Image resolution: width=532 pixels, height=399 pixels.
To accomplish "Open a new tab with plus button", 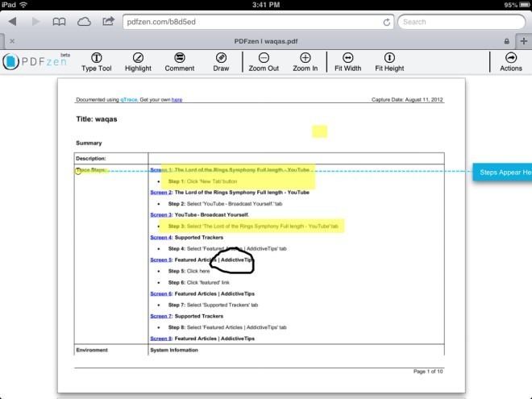I will point(523,41).
